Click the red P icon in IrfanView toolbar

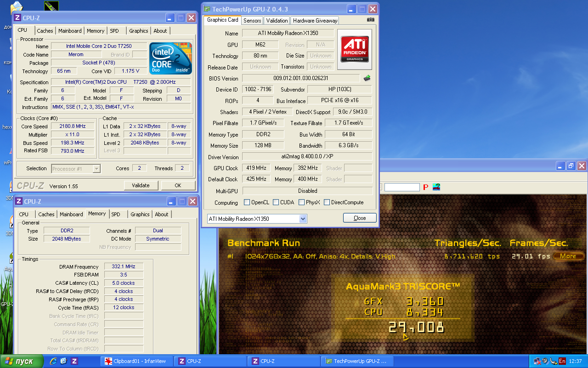(x=425, y=187)
